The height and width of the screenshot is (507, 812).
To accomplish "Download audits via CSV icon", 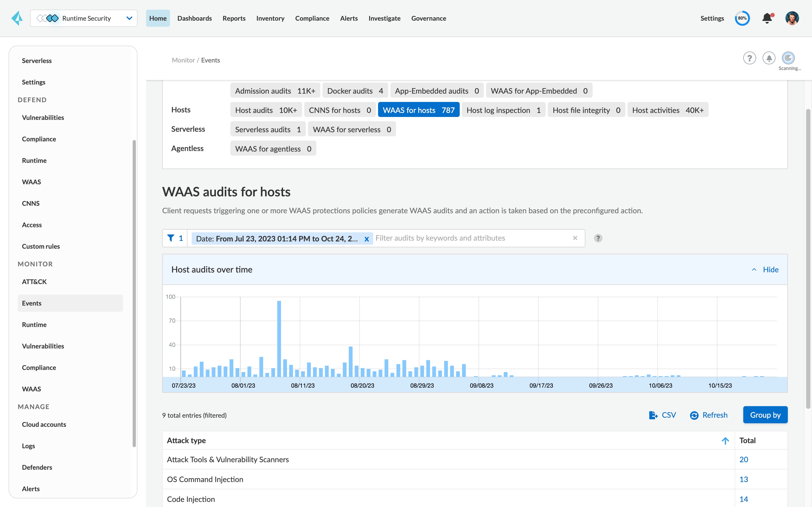I will click(653, 415).
